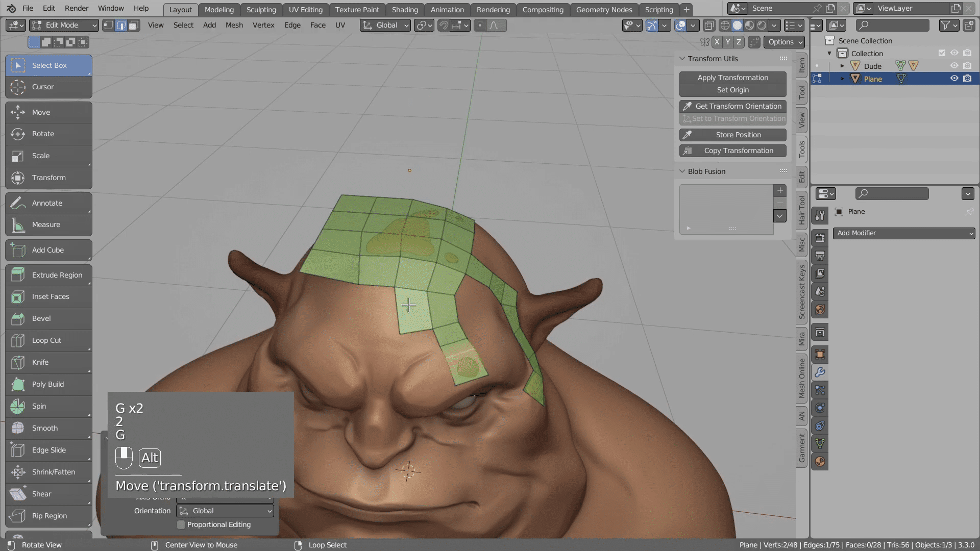980x551 pixels.
Task: Open the Orientation Global dropdown
Action: pos(225,511)
